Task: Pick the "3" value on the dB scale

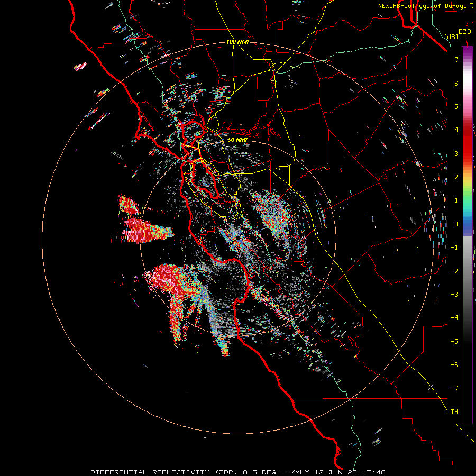Action: 456,153
